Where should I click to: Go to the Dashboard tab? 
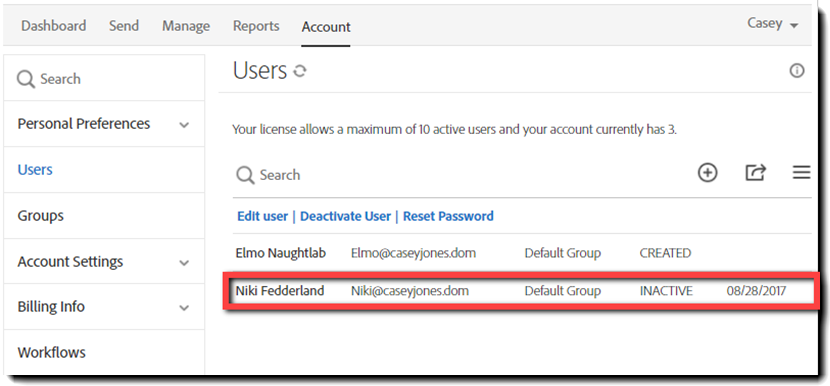coord(53,26)
